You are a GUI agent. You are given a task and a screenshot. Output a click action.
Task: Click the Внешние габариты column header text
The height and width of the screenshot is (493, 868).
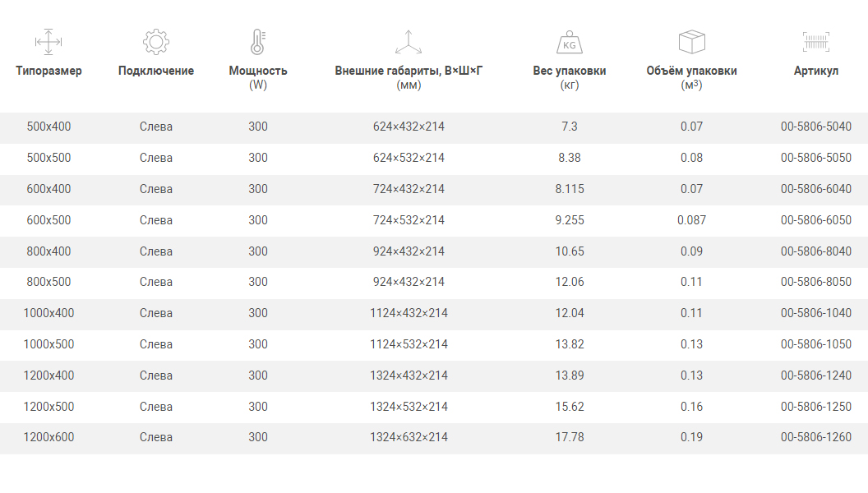point(408,71)
